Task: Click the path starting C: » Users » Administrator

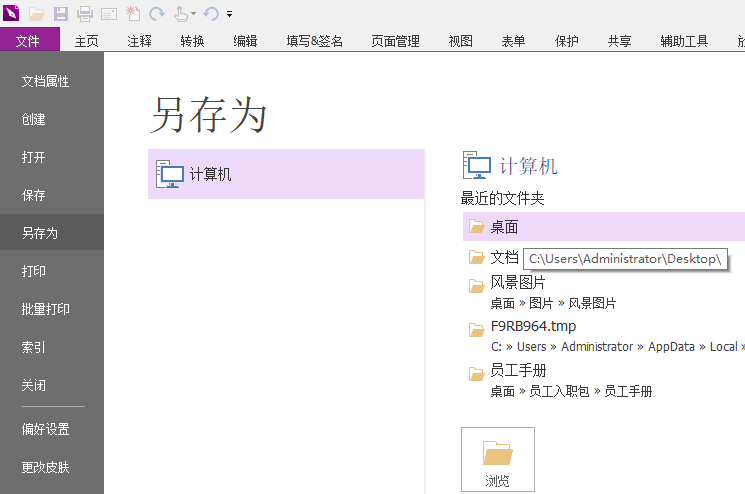Action: point(618,347)
